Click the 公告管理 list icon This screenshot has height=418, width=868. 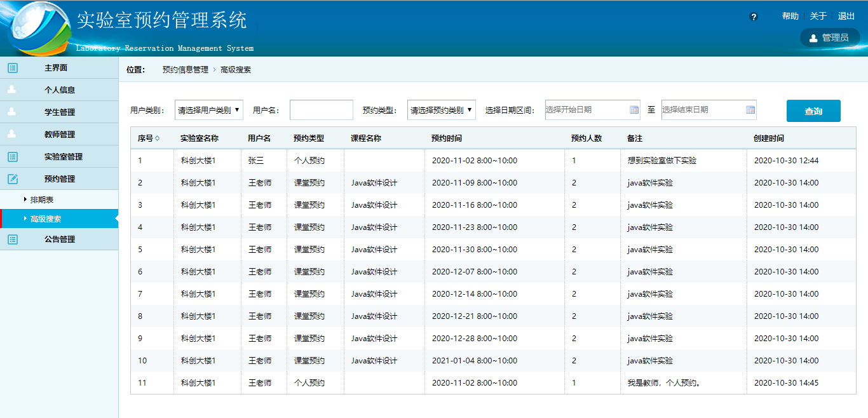click(13, 239)
